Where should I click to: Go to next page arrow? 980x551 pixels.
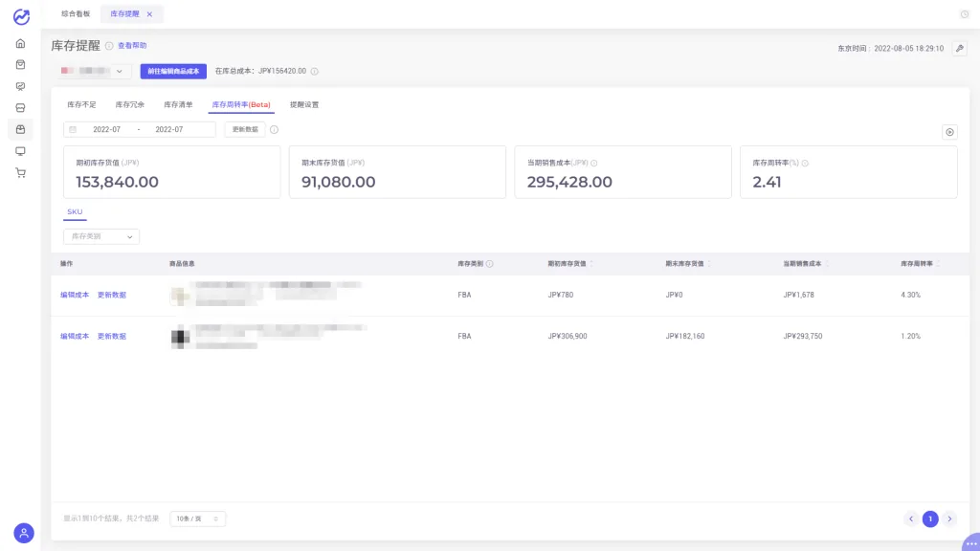click(x=949, y=519)
